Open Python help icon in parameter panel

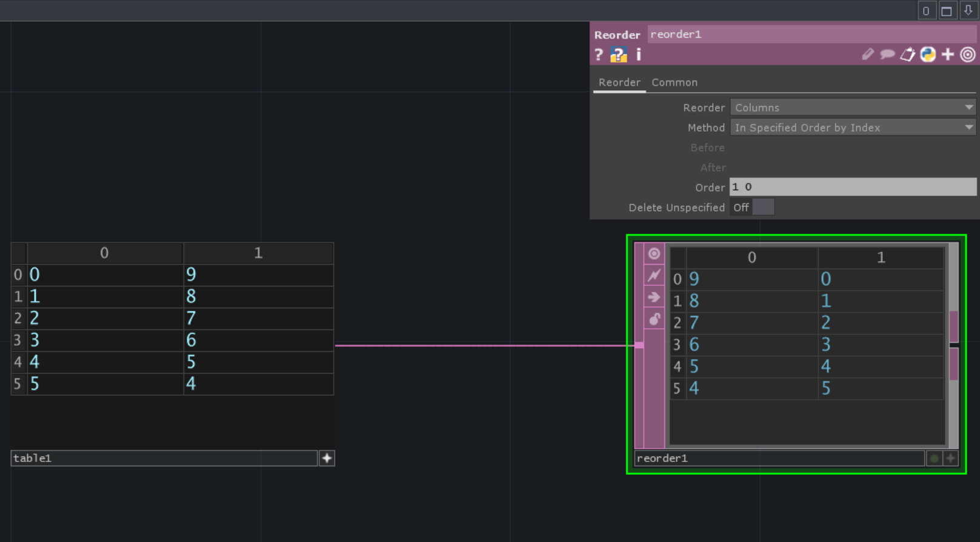(618, 55)
